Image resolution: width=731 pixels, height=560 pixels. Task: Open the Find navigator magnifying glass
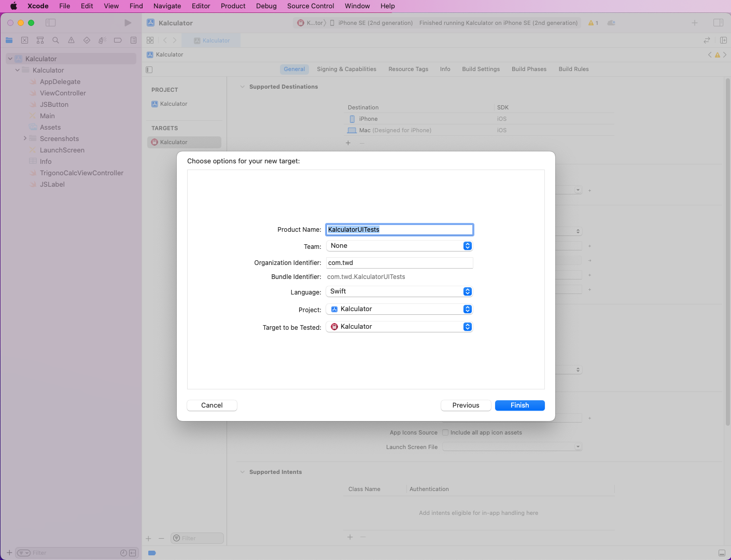click(x=55, y=40)
